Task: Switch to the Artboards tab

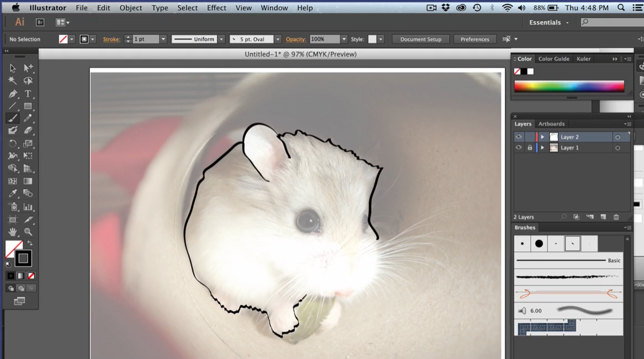Action: [x=551, y=124]
